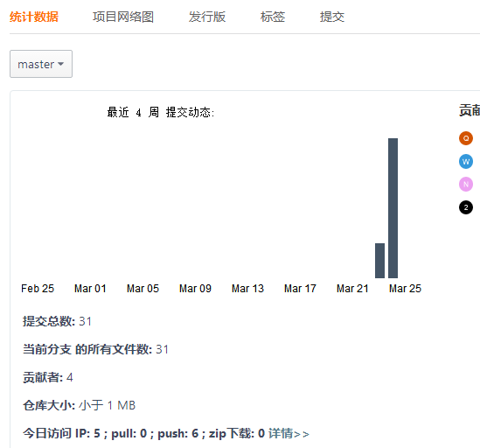The width and height of the screenshot is (480, 448).
Task: Switch to the 项目网络图 tab
Action: 123,17
